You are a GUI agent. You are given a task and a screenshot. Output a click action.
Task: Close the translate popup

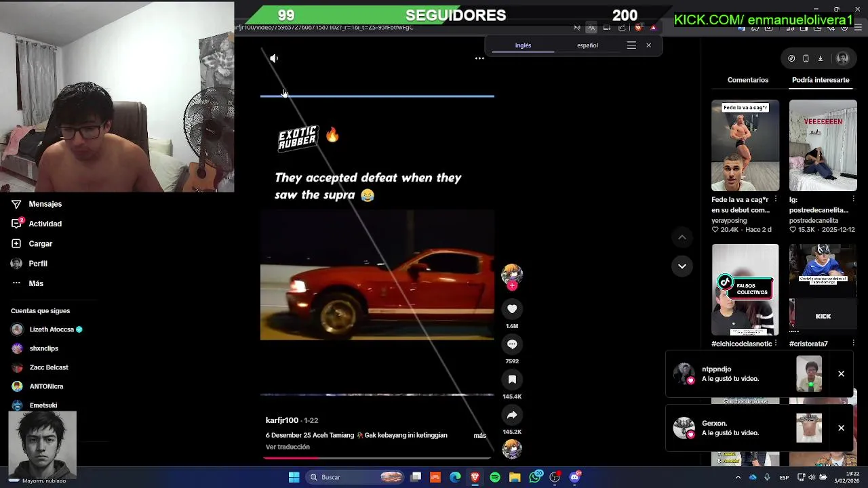(x=648, y=45)
